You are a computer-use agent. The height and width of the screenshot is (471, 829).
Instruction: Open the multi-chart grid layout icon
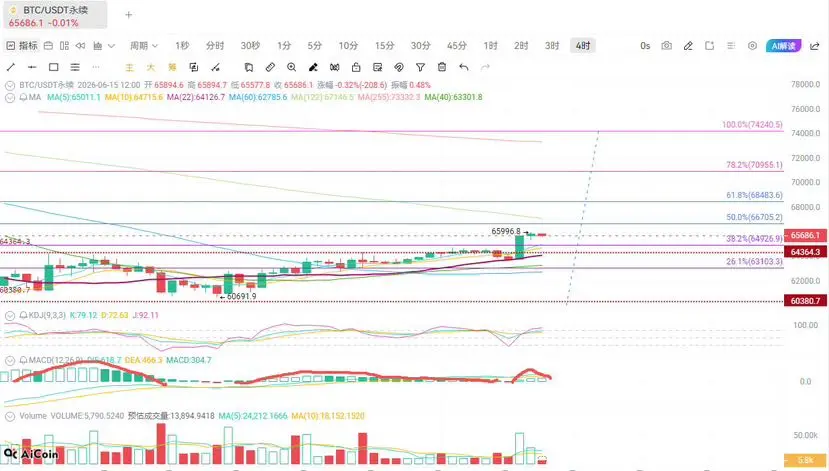click(x=65, y=46)
